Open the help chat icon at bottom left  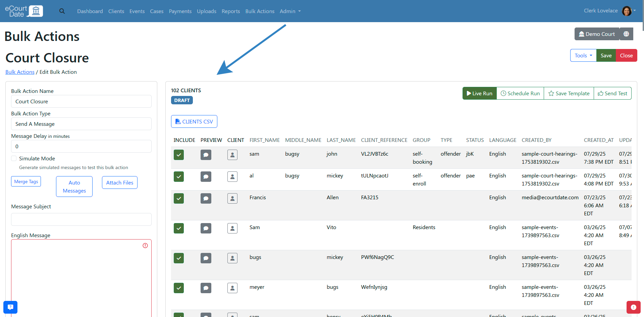click(x=10, y=307)
